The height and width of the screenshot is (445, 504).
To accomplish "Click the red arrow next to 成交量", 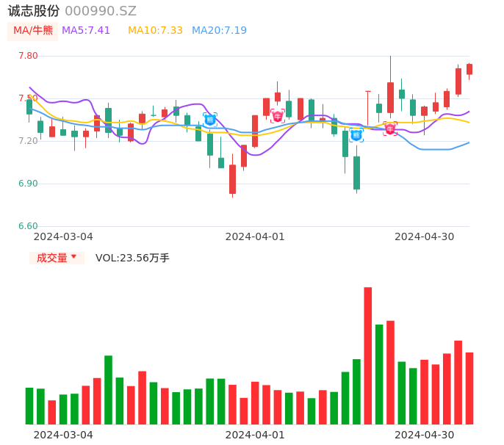I will [73, 257].
